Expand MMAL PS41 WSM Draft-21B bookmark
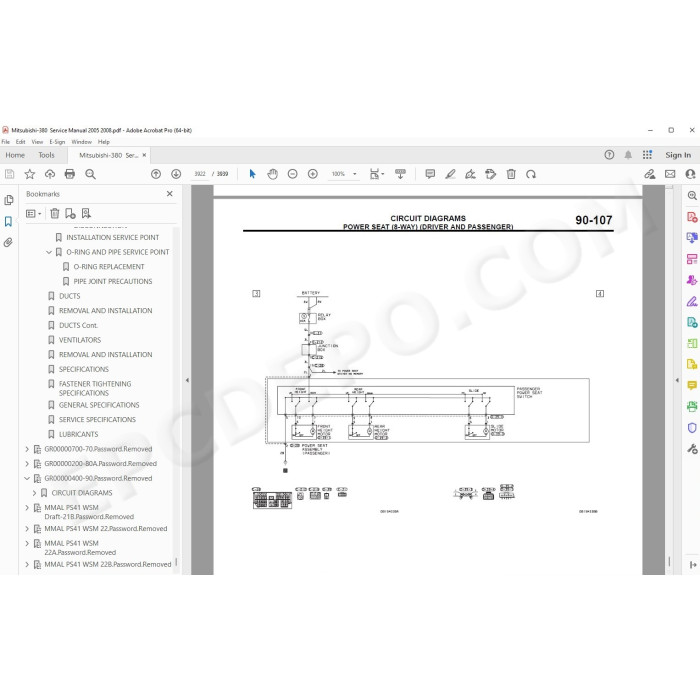This screenshot has height=700, width=700. pyautogui.click(x=27, y=508)
